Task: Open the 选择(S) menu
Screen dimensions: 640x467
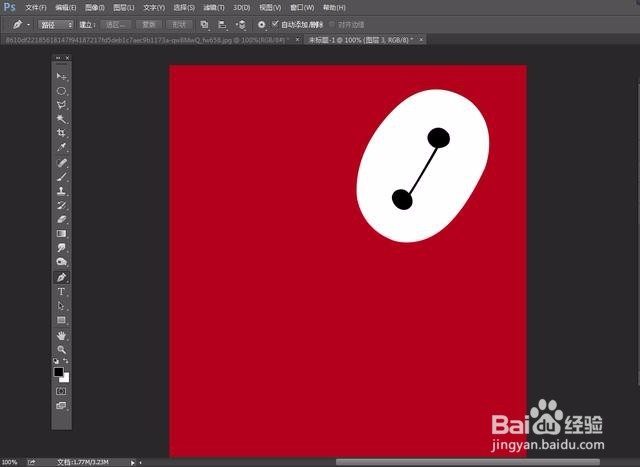Action: (184, 8)
